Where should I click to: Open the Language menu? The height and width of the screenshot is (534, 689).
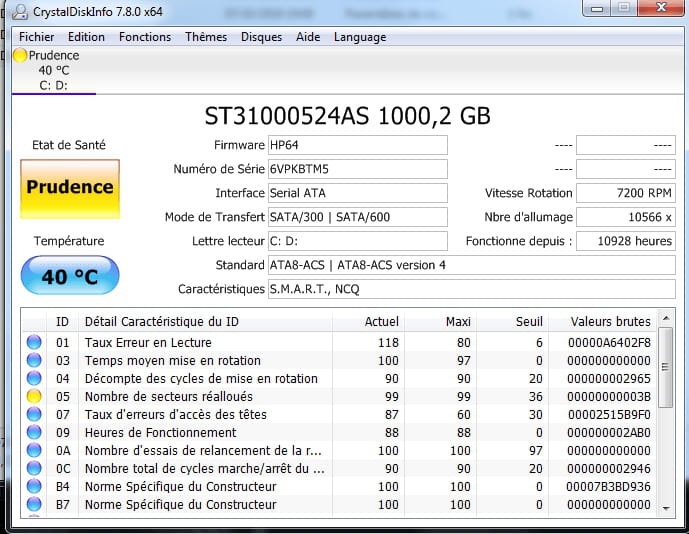pyautogui.click(x=359, y=37)
